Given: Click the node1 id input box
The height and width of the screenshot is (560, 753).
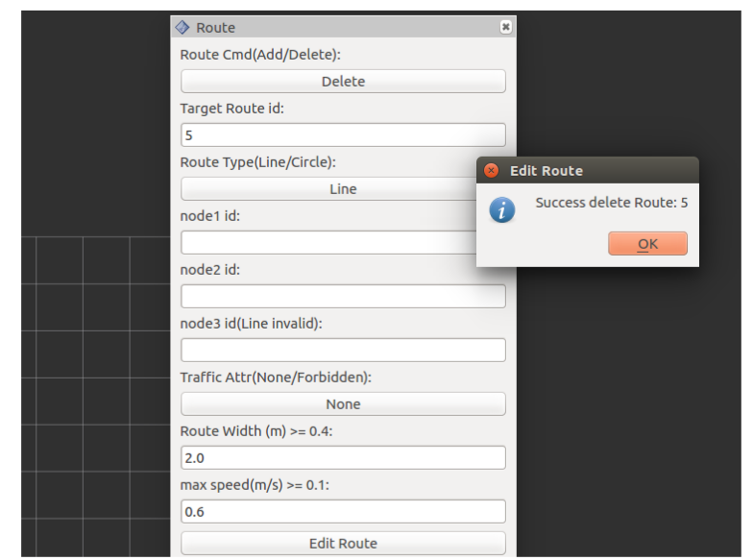Looking at the screenshot, I should tap(327, 243).
